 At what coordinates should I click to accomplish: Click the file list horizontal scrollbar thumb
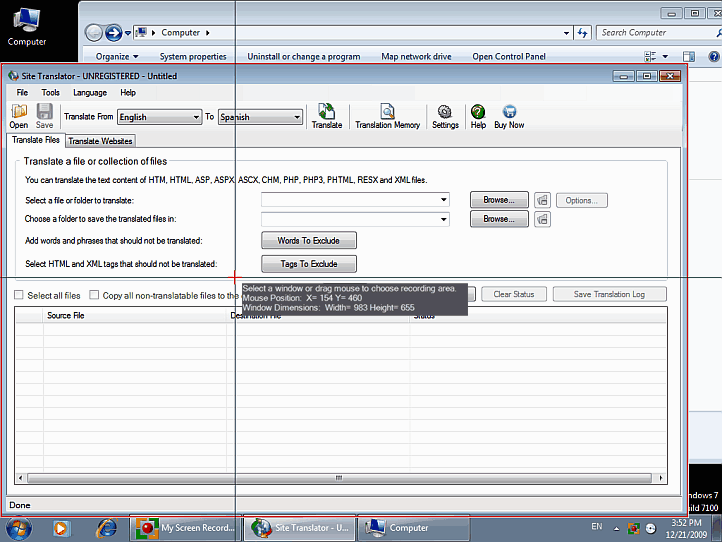[339, 478]
